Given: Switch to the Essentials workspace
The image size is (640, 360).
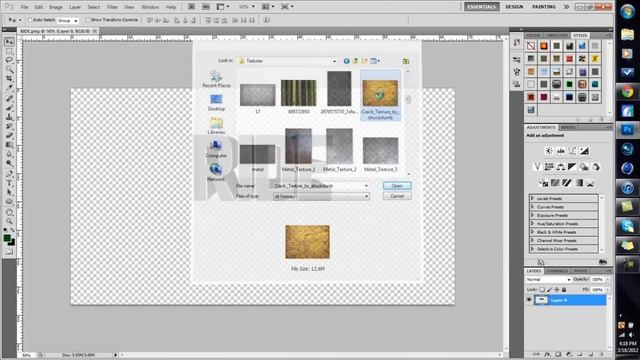Looking at the screenshot, I should click(482, 7).
